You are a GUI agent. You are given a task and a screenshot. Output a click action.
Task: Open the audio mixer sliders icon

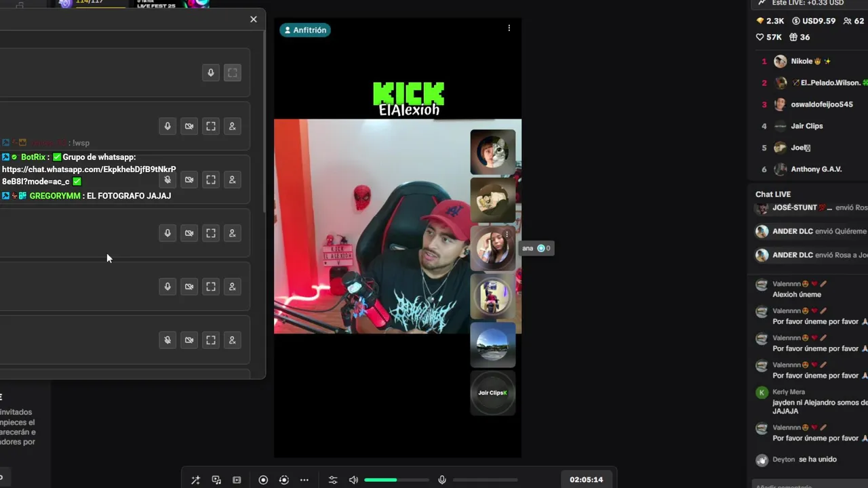click(333, 480)
